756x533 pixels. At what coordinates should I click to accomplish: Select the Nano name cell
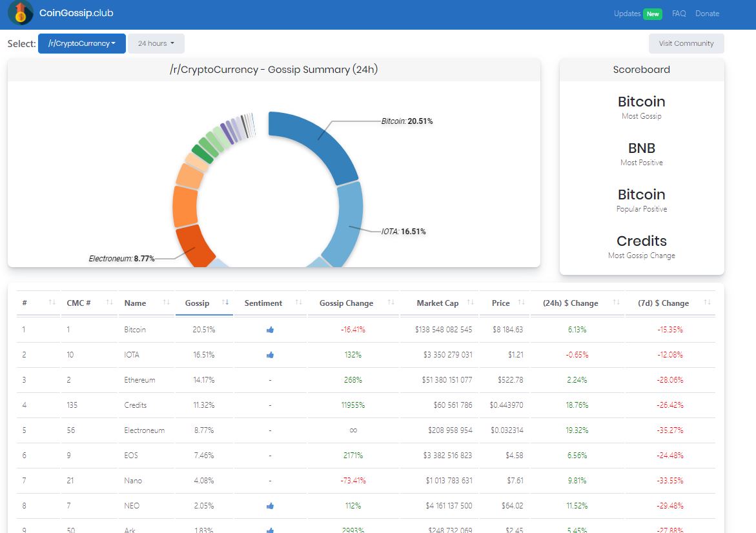(x=133, y=481)
